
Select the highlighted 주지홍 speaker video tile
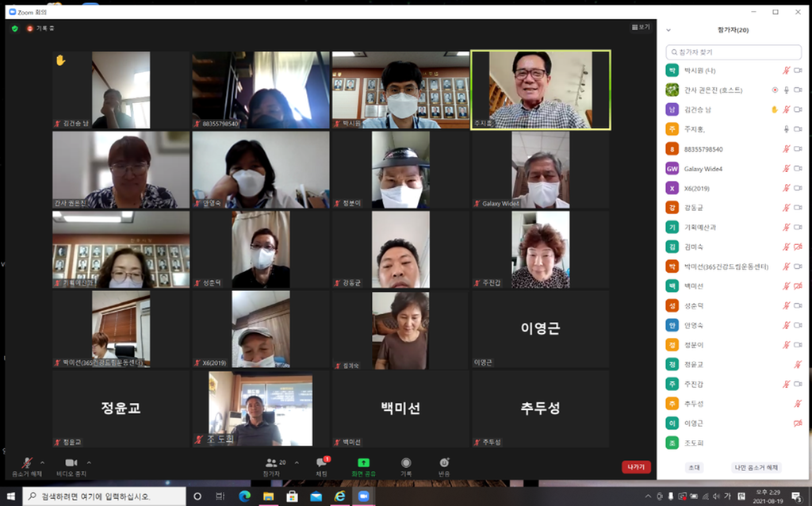pos(540,90)
